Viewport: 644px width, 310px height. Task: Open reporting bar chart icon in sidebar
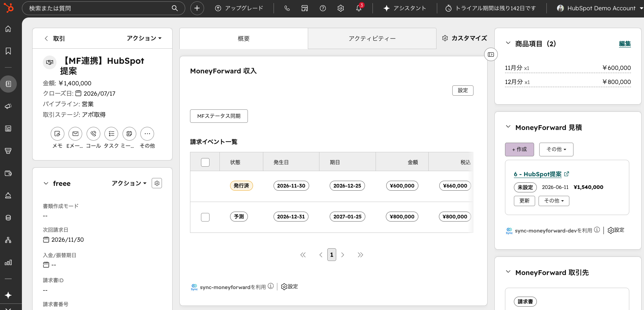pos(8,262)
